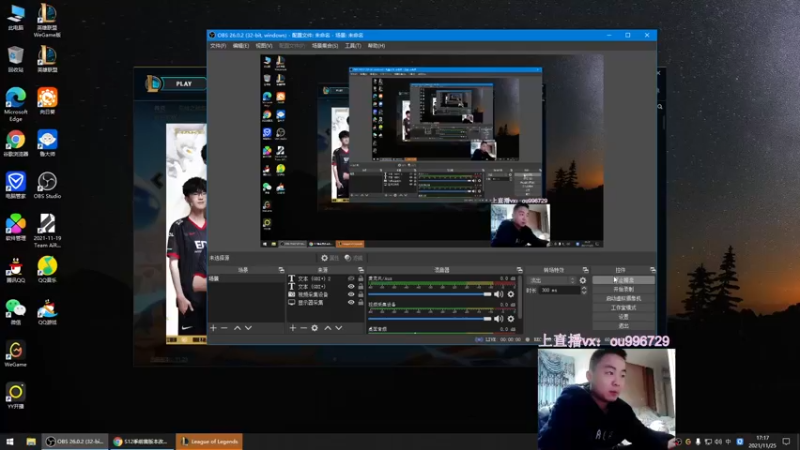Open transition properties gear next to 淡出
Viewport: 800px width, 450px height.
(x=583, y=280)
